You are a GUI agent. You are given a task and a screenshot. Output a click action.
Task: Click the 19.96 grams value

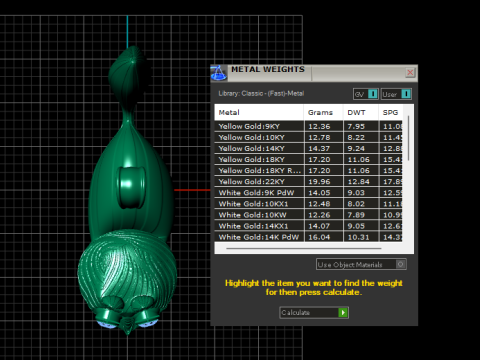click(x=319, y=182)
